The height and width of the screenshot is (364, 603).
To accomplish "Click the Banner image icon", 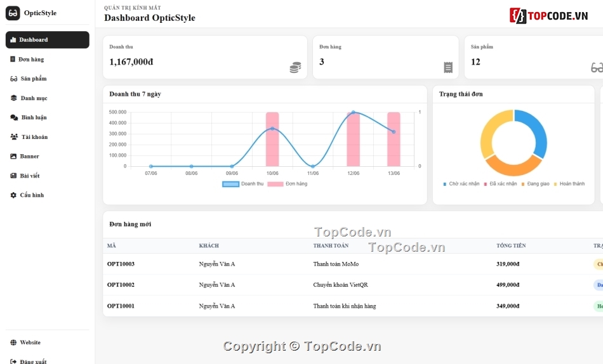I will pos(13,156).
